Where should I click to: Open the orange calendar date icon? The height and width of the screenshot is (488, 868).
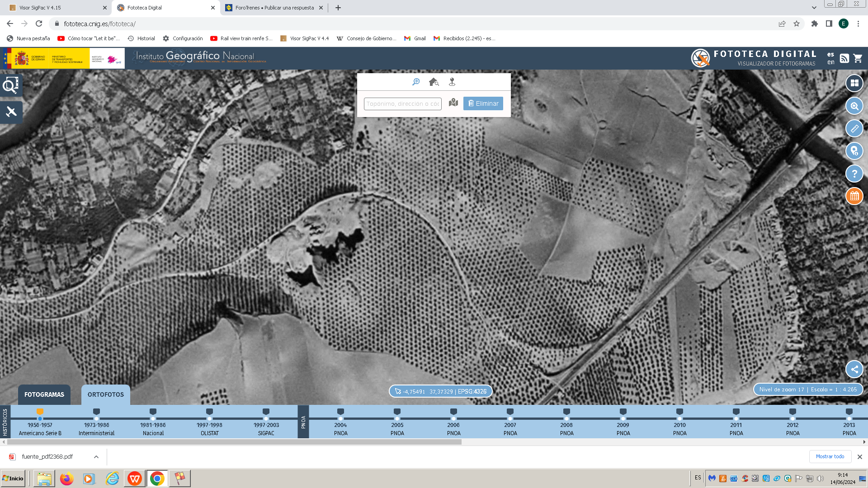coord(854,196)
